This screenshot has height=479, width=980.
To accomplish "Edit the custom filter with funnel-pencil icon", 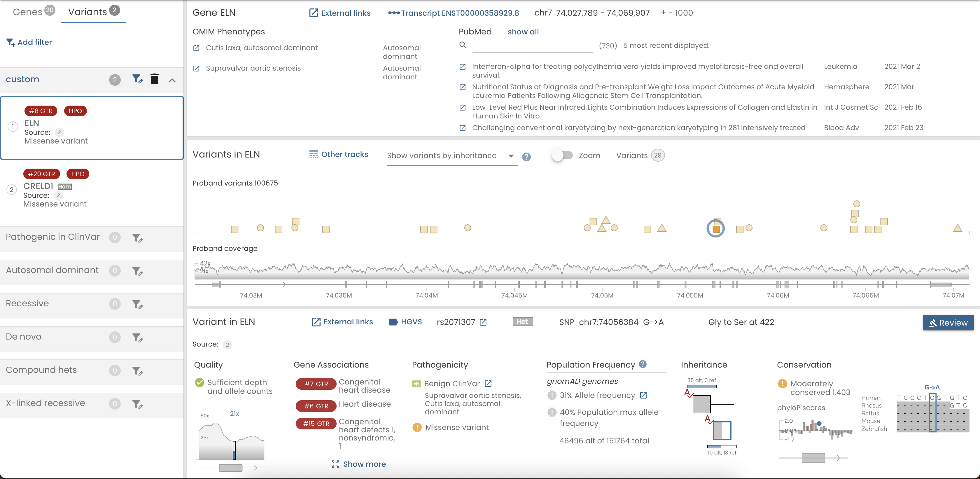I will pos(137,79).
